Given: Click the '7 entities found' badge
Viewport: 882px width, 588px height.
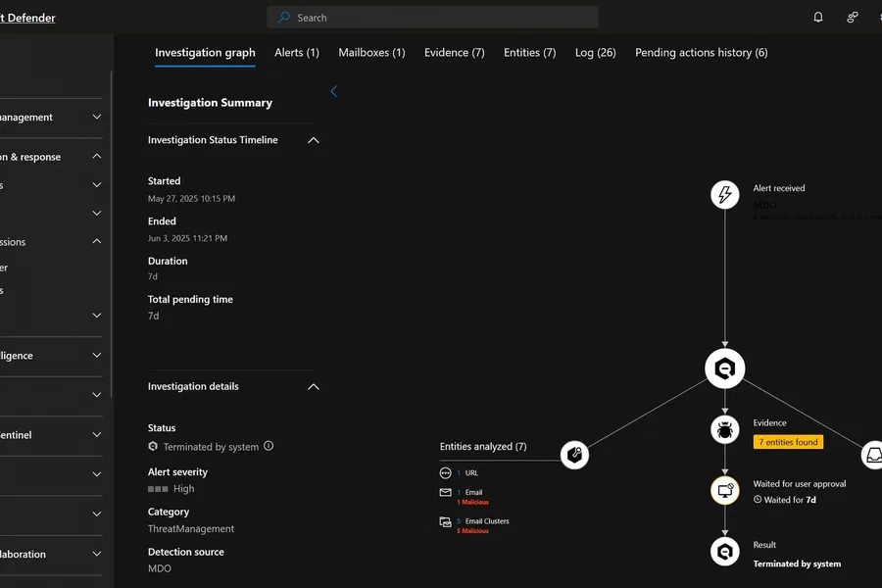Looking at the screenshot, I should 788,442.
